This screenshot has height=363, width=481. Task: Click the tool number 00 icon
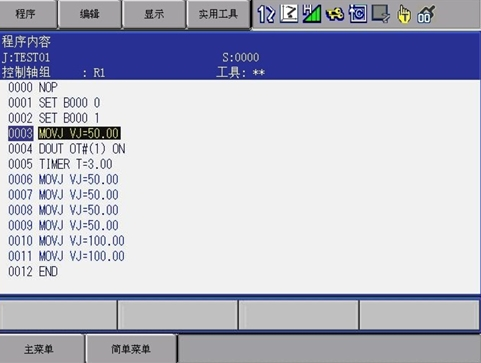426,15
